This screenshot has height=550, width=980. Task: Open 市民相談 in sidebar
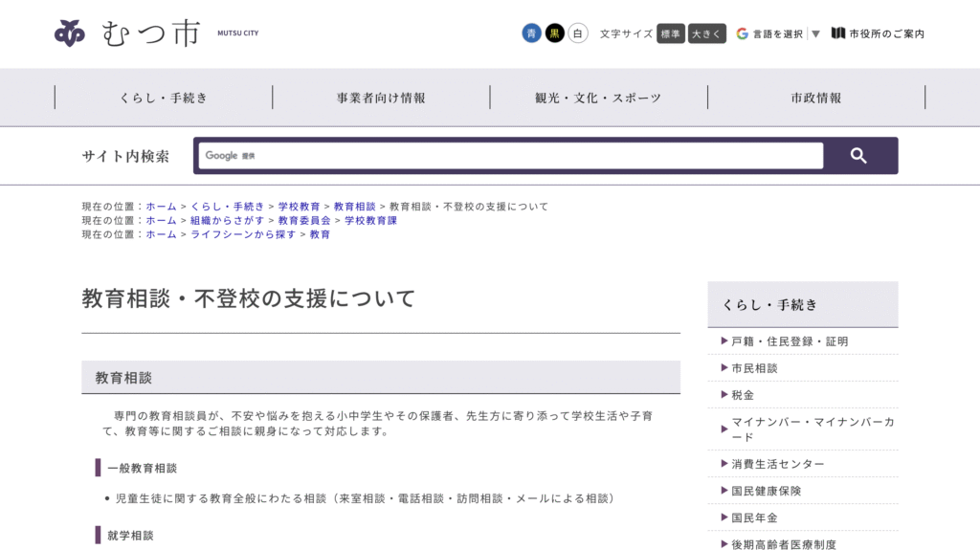click(x=754, y=368)
